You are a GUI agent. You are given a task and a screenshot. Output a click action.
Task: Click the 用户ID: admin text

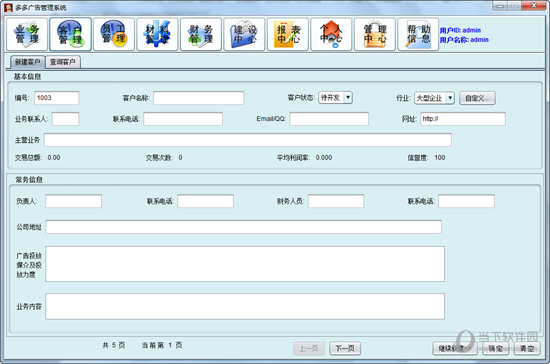(460, 31)
